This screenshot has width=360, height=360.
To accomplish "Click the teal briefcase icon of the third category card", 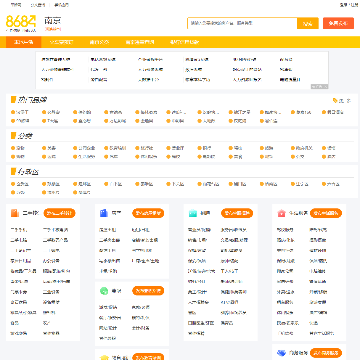I will [x=193, y=213].
